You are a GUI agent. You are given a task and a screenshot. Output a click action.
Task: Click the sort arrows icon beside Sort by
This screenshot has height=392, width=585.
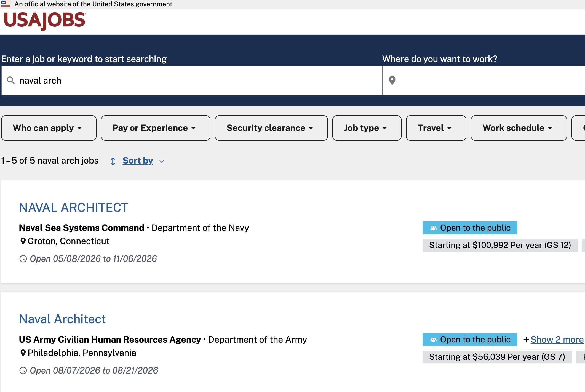113,161
